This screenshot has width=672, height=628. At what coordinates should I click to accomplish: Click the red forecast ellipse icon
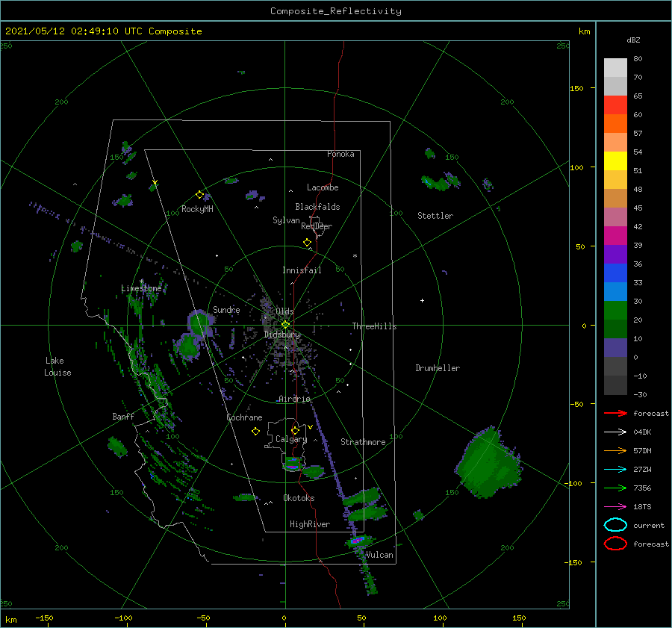tap(615, 544)
